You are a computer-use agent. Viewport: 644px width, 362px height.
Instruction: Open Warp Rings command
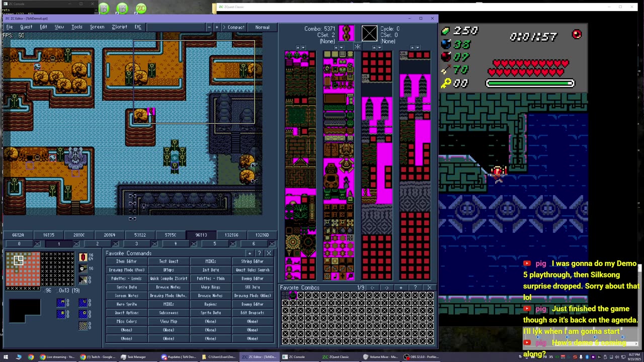210,287
